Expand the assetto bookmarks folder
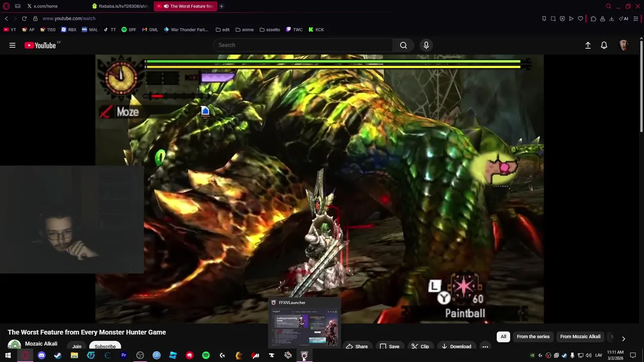 click(270, 30)
